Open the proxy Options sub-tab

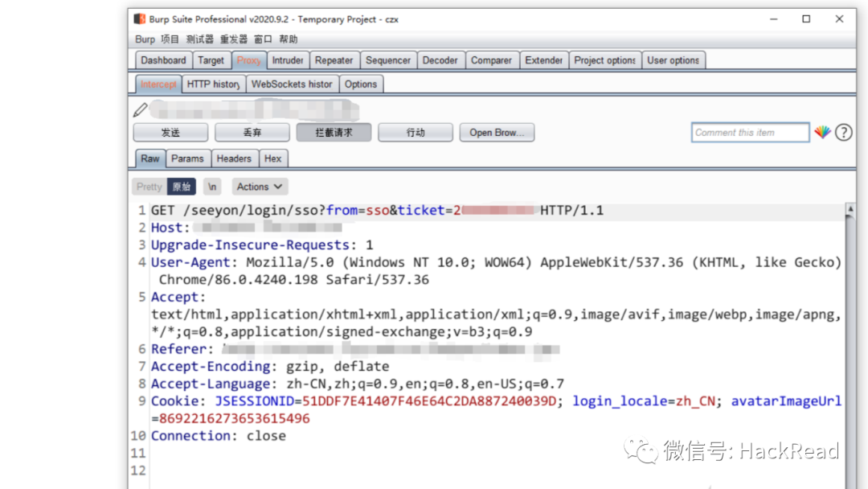[360, 84]
